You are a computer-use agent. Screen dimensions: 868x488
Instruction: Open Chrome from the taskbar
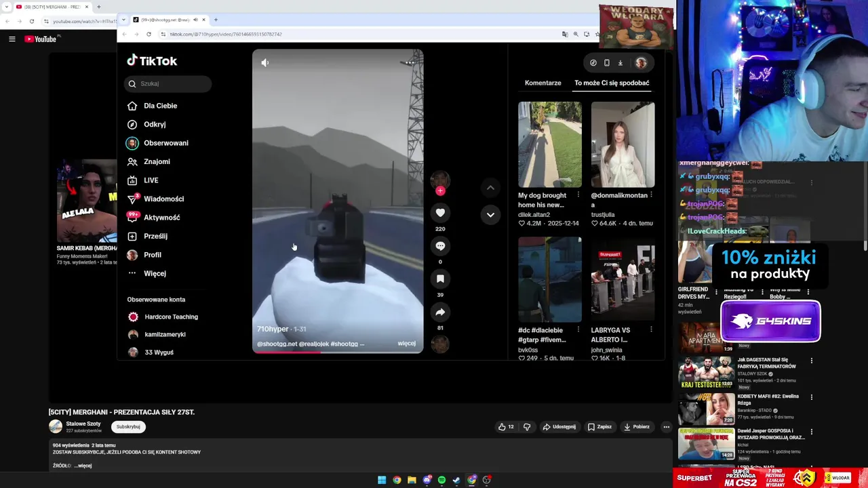[397, 480]
